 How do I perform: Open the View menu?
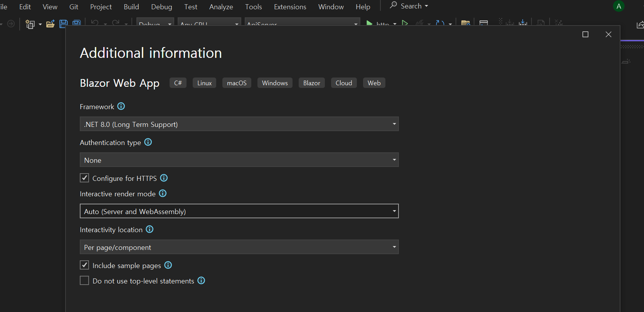50,7
